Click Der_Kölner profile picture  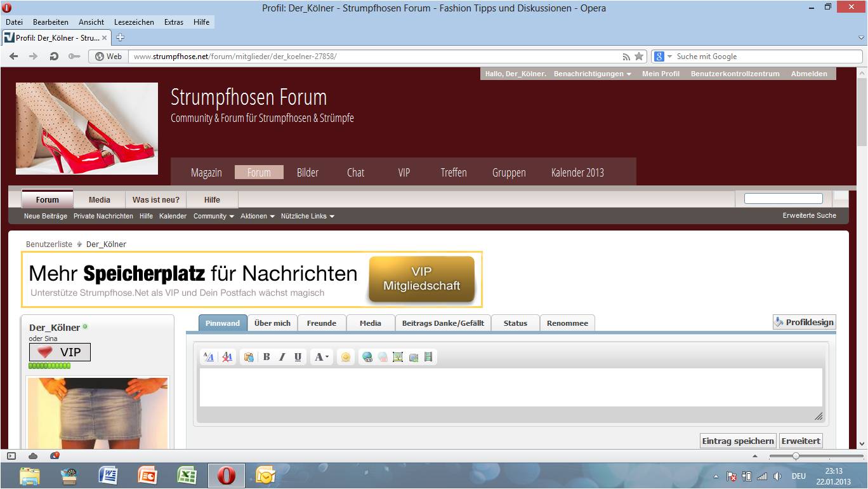[98, 413]
